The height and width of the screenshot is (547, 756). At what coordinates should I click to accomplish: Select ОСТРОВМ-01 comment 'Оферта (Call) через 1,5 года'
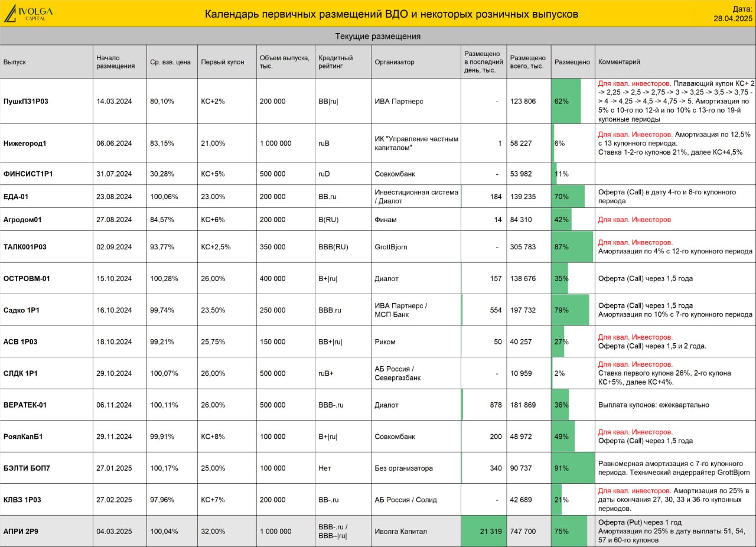[x=646, y=278]
